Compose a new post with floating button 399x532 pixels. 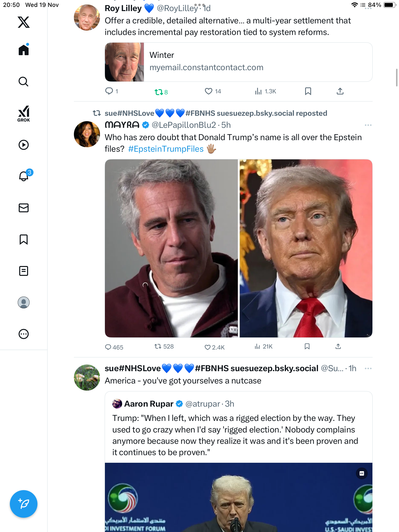click(24, 504)
